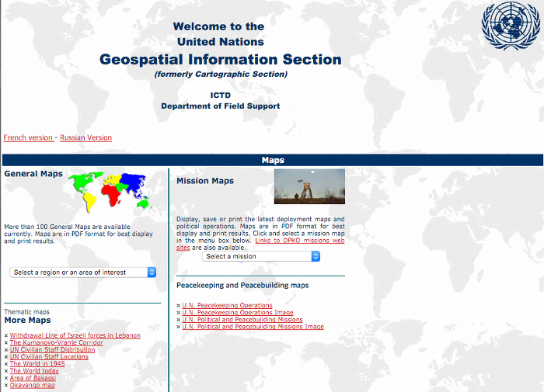The image size is (544, 392).
Task: Open Area of Bakassi map link
Action: [33, 378]
